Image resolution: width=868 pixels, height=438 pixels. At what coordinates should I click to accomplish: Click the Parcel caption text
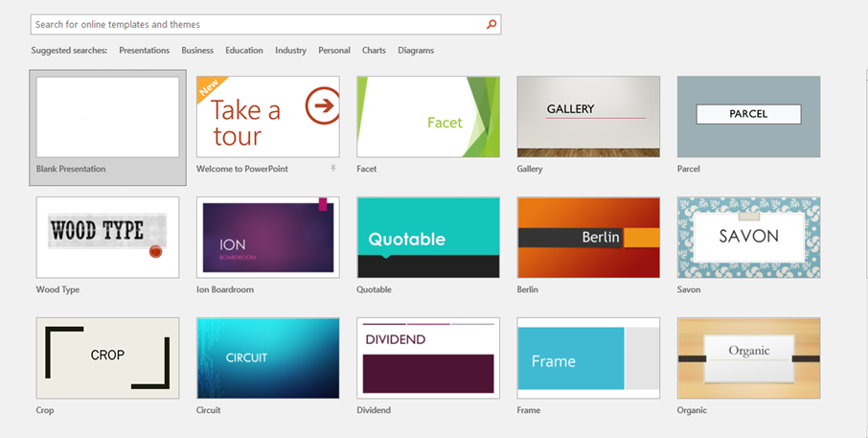click(689, 169)
